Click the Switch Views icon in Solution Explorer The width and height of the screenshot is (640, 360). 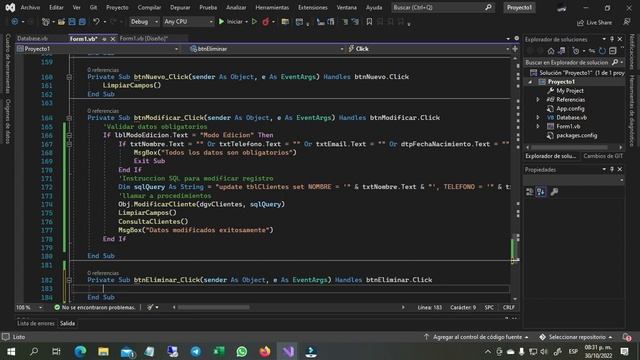point(562,51)
